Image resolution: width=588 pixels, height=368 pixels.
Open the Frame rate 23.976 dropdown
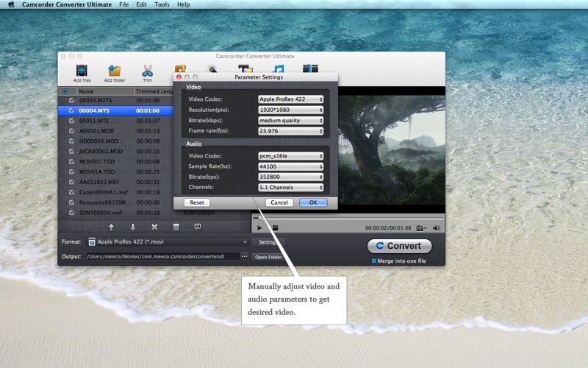[290, 131]
